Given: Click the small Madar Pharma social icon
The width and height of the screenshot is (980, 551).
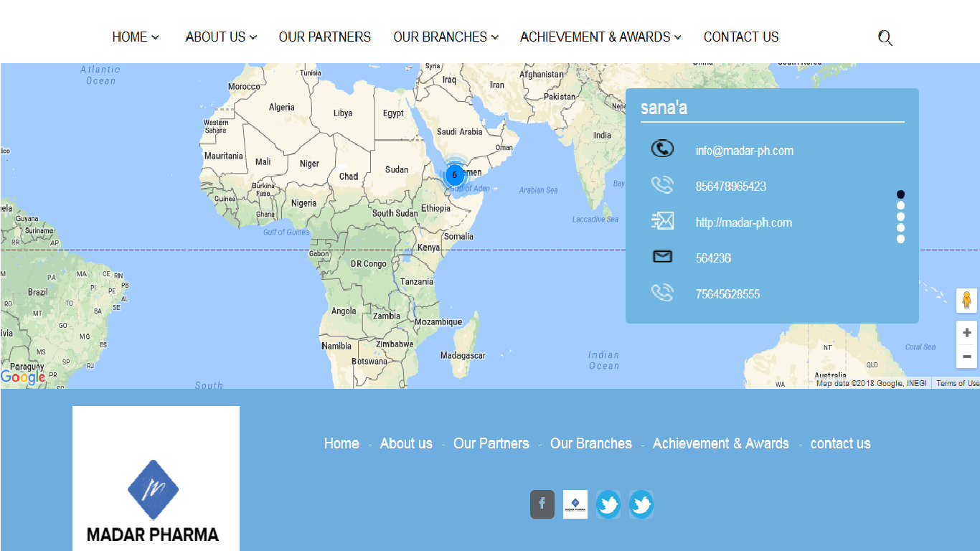Looking at the screenshot, I should 575,504.
